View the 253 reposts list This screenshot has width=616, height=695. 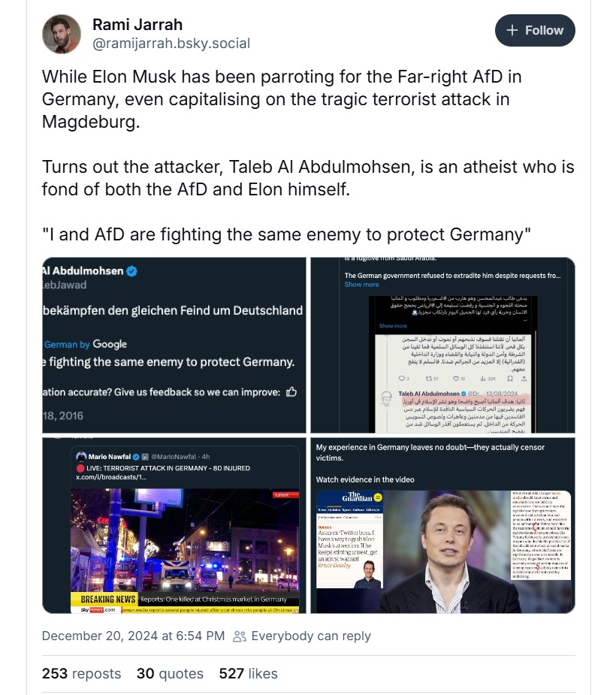pyautogui.click(x=81, y=673)
